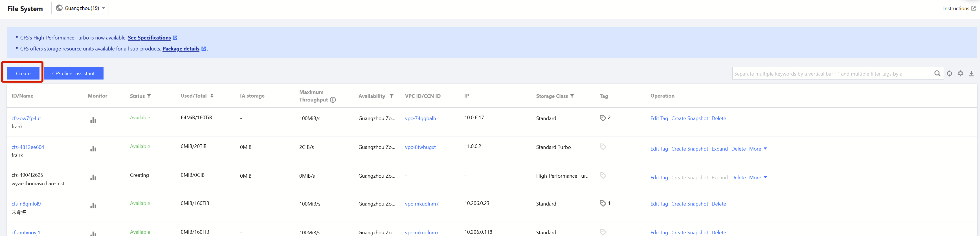
Task: Open See Specifications link
Action: pos(149,38)
